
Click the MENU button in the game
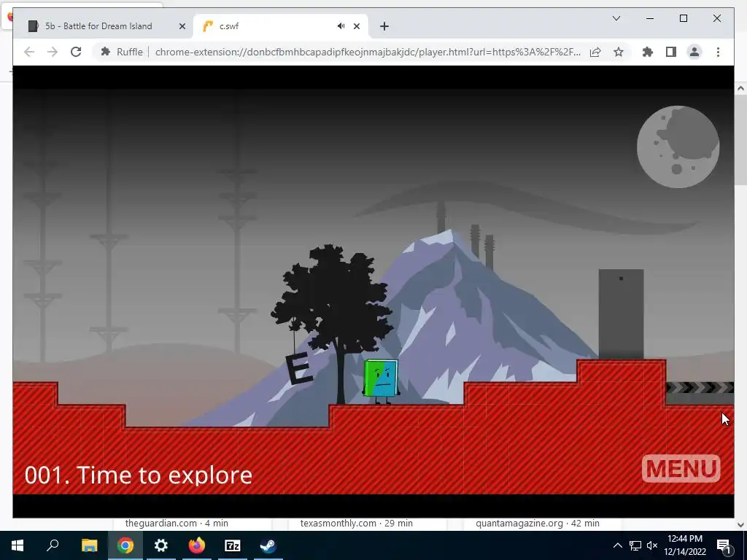(x=681, y=468)
